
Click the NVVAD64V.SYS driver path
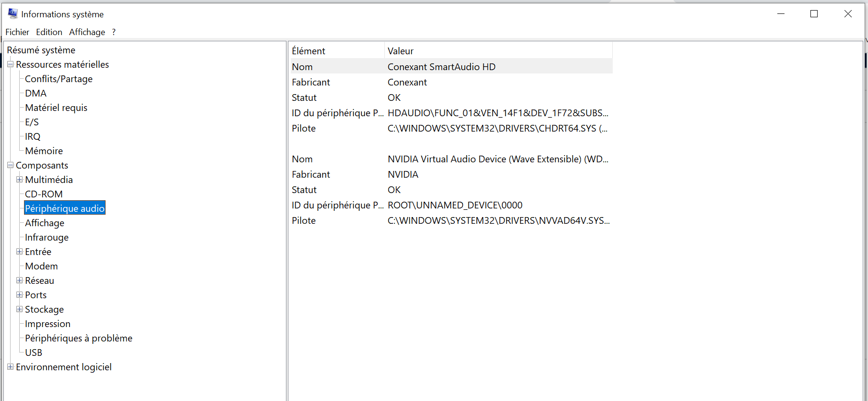coord(499,220)
